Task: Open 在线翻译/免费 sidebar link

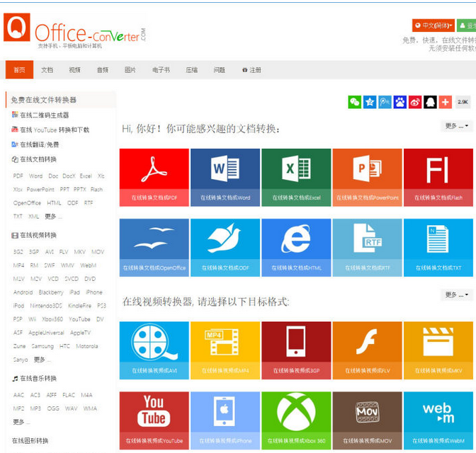Action: [35, 144]
